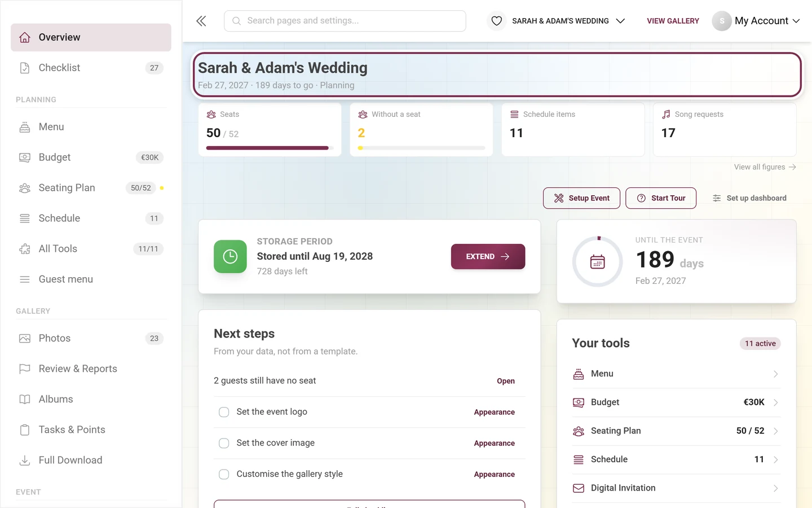The width and height of the screenshot is (812, 508).
Task: Click the Seats progress bar
Action: [270, 148]
